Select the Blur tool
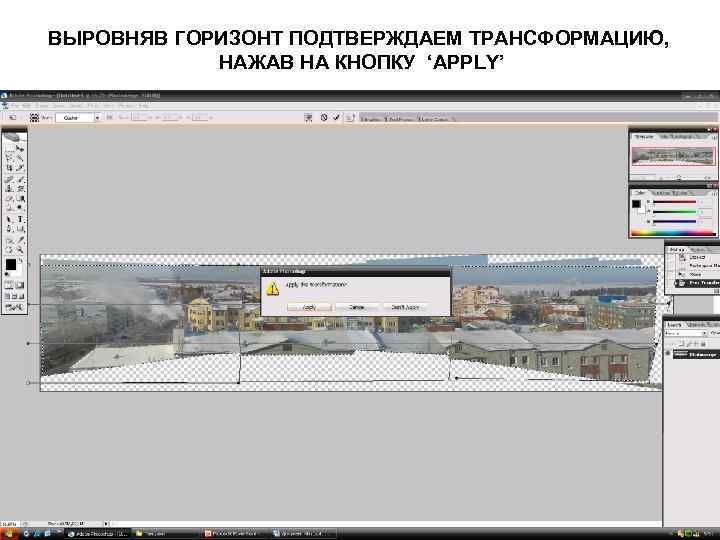720x540 pixels. (x=9, y=208)
